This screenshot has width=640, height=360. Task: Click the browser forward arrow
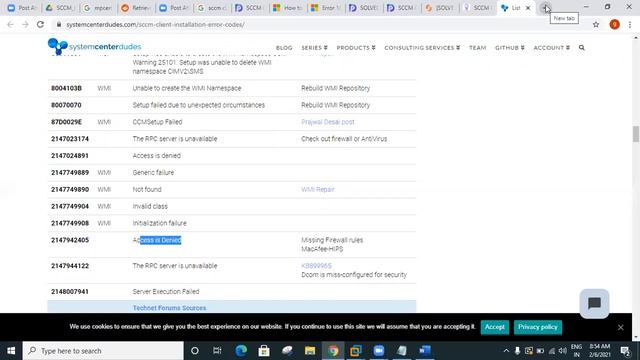[25, 24]
